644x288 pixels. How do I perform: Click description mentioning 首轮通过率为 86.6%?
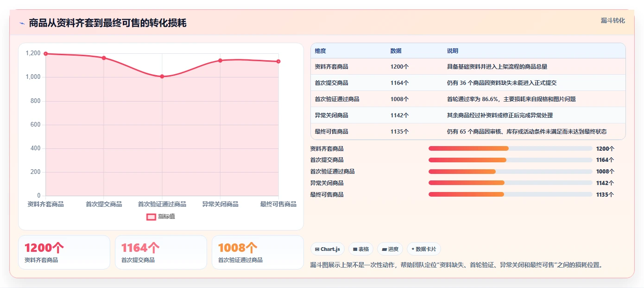[x=511, y=99]
